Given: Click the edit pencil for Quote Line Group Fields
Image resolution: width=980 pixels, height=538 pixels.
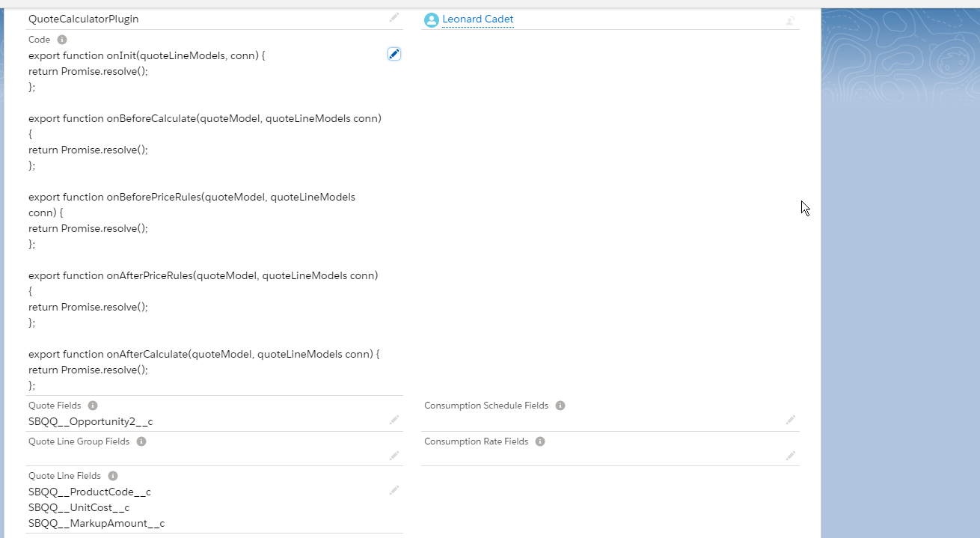Looking at the screenshot, I should pos(394,456).
